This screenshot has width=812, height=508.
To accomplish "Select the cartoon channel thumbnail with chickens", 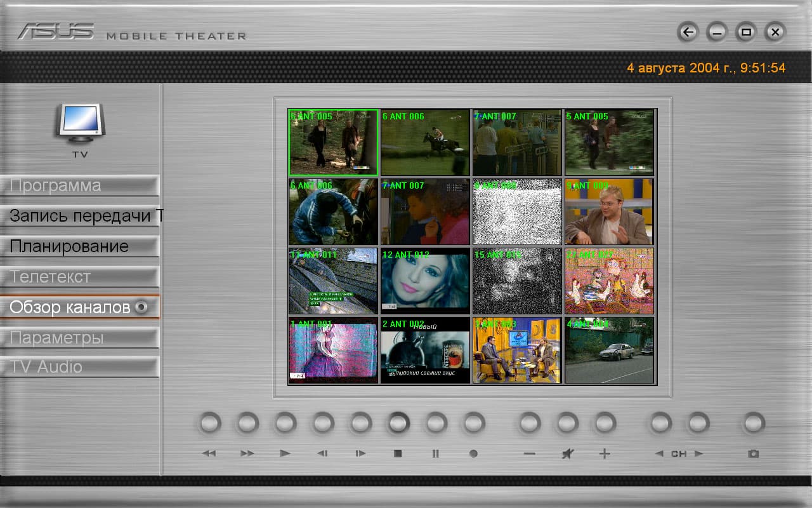I will coord(609,281).
